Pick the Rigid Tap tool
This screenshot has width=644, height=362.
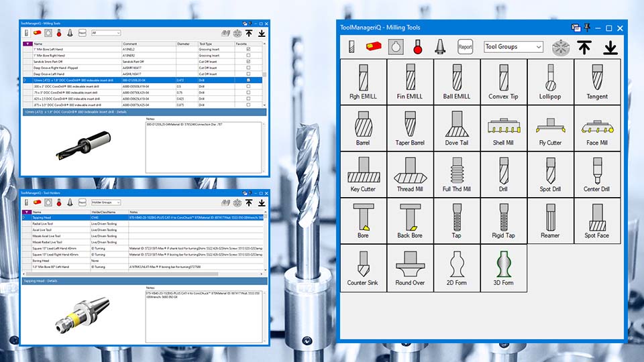click(x=504, y=221)
